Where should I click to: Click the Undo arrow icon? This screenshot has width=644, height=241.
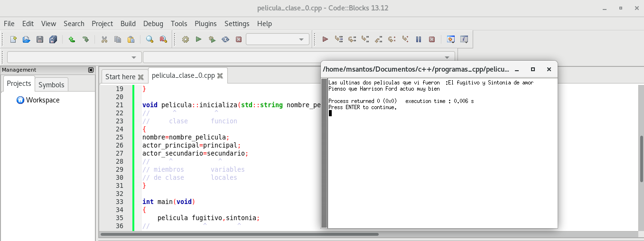point(72,39)
